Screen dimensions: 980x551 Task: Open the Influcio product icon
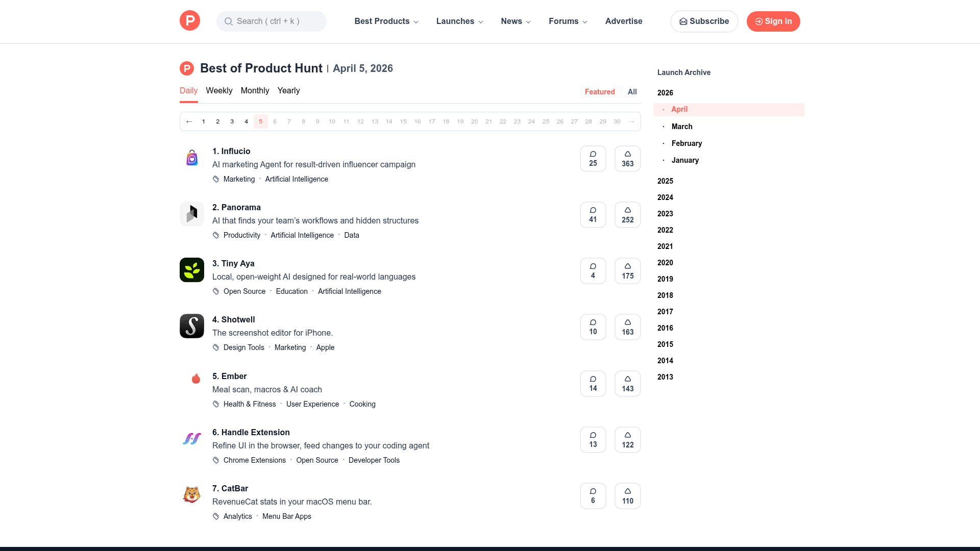[x=192, y=158]
